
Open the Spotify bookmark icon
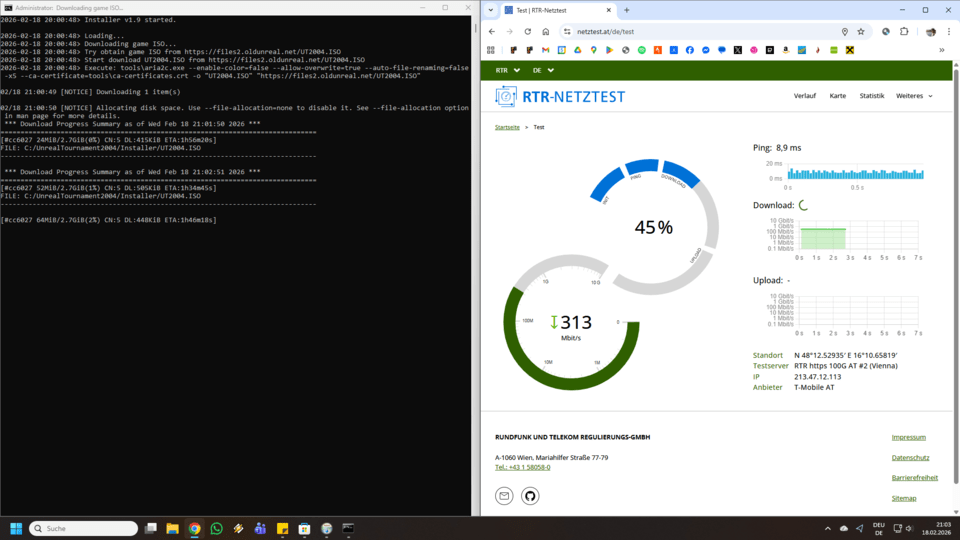(x=642, y=50)
